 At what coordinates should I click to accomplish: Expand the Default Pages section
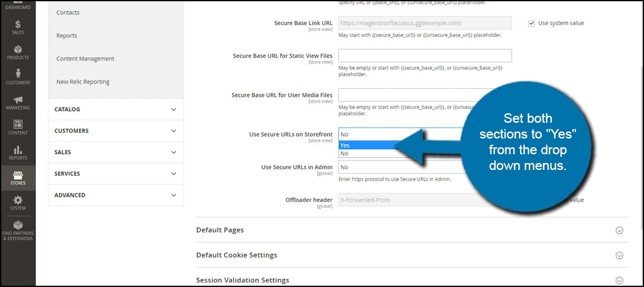[x=412, y=230]
